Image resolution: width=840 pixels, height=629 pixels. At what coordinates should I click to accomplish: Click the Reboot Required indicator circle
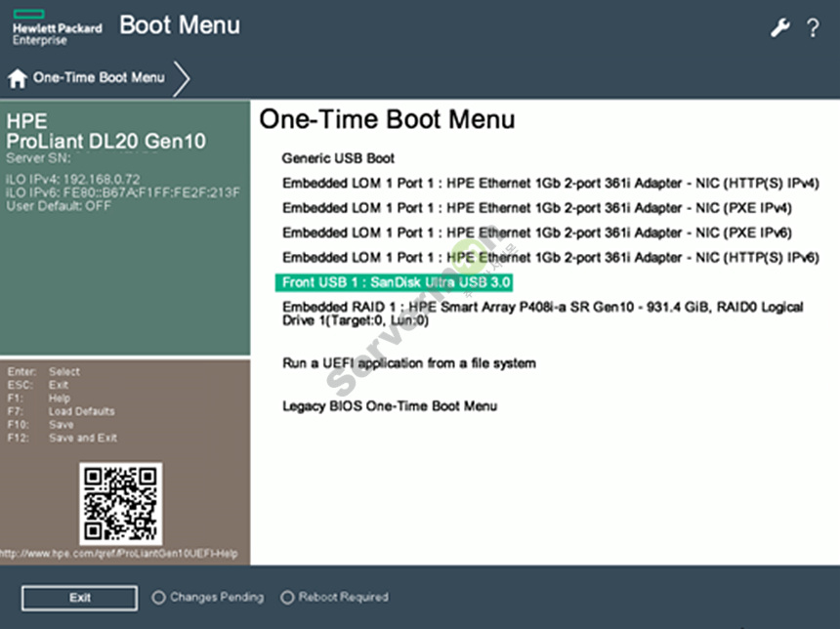(288, 598)
